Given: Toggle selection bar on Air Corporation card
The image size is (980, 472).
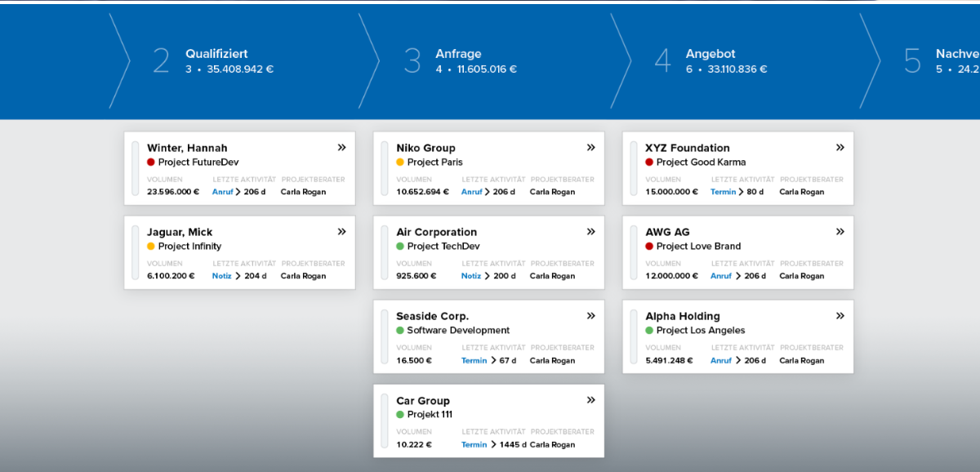Looking at the screenshot, I should (385, 252).
